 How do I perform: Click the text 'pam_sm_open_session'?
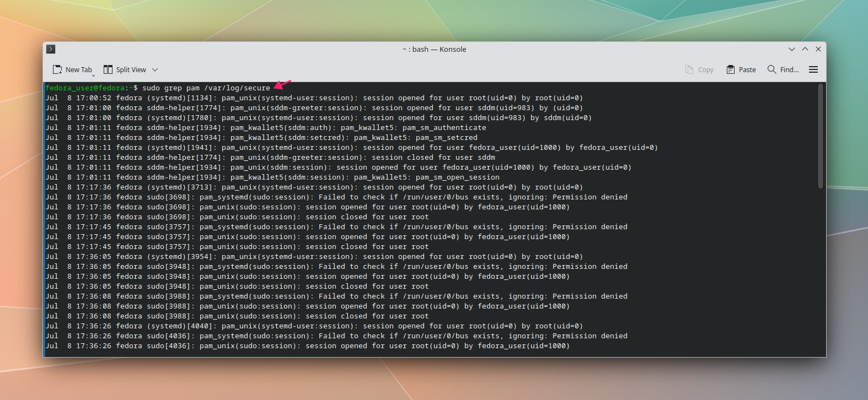click(458, 177)
